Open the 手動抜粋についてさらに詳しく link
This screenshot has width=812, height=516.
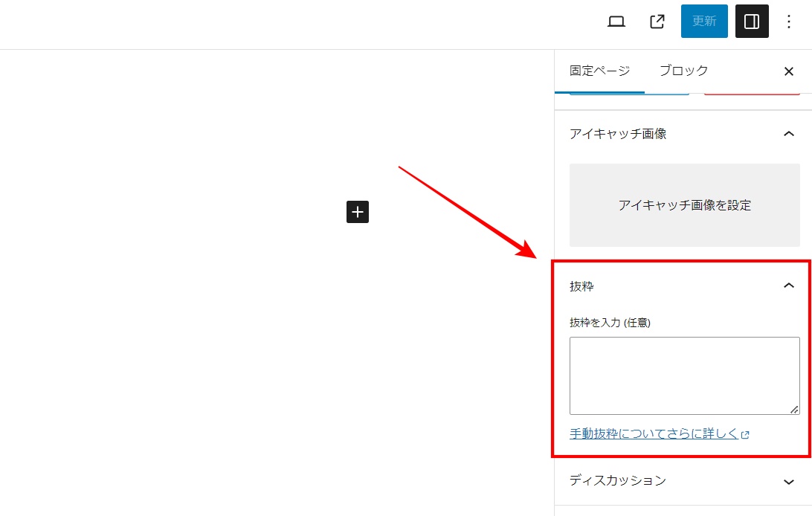click(x=654, y=434)
